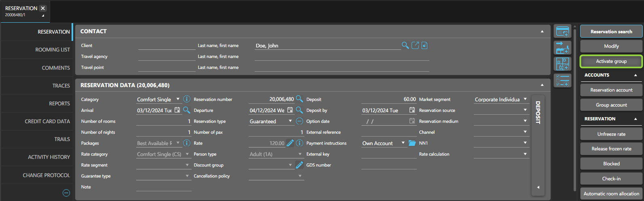Open the Market segment dropdown
This screenshot has height=201, width=644.
[x=525, y=99]
